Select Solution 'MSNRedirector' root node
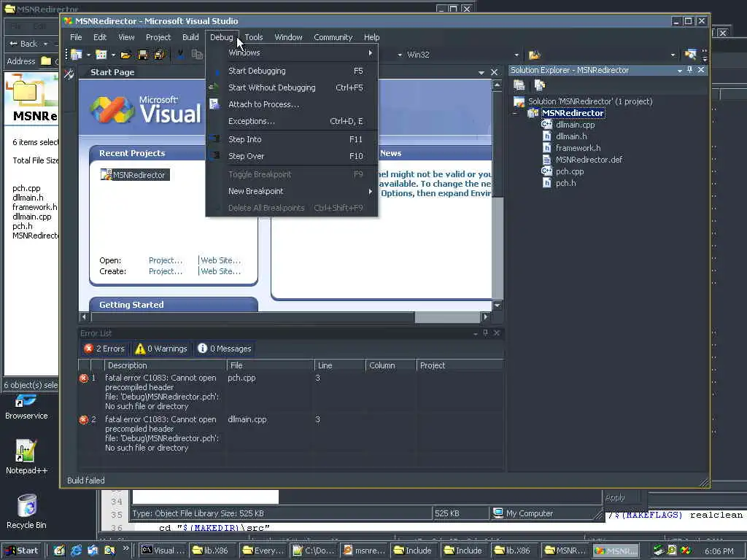747x560 pixels. tap(590, 101)
